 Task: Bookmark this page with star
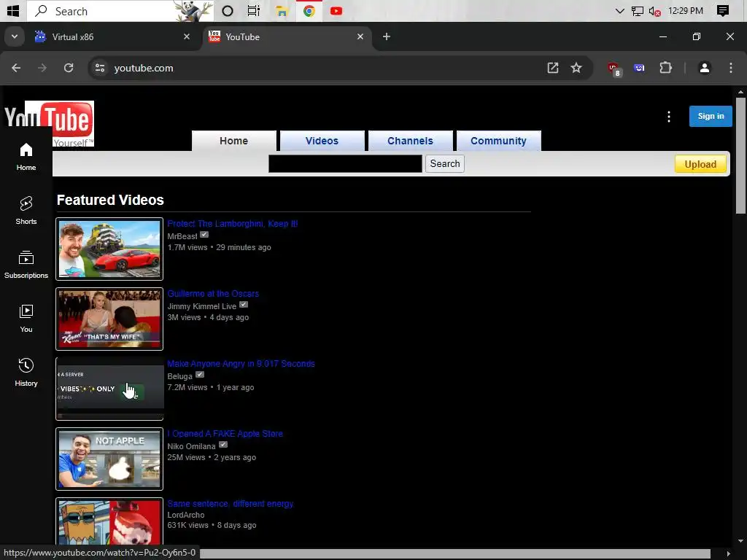pyautogui.click(x=576, y=68)
